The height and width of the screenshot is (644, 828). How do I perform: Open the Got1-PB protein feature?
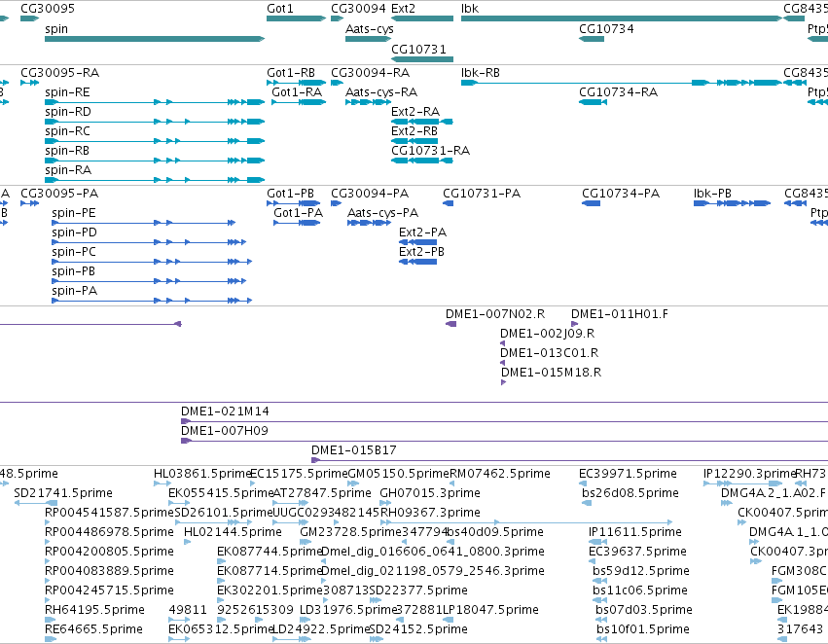[294, 203]
